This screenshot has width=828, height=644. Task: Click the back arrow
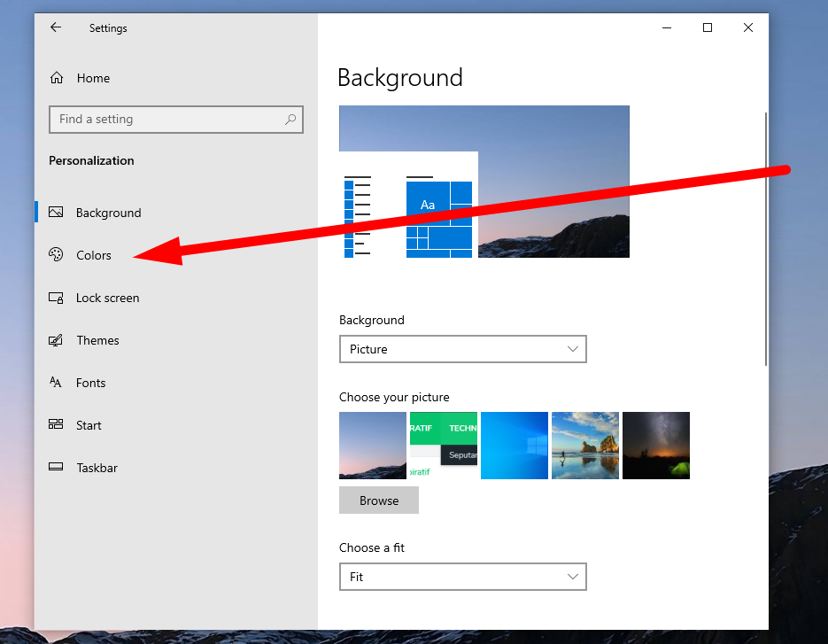point(55,27)
